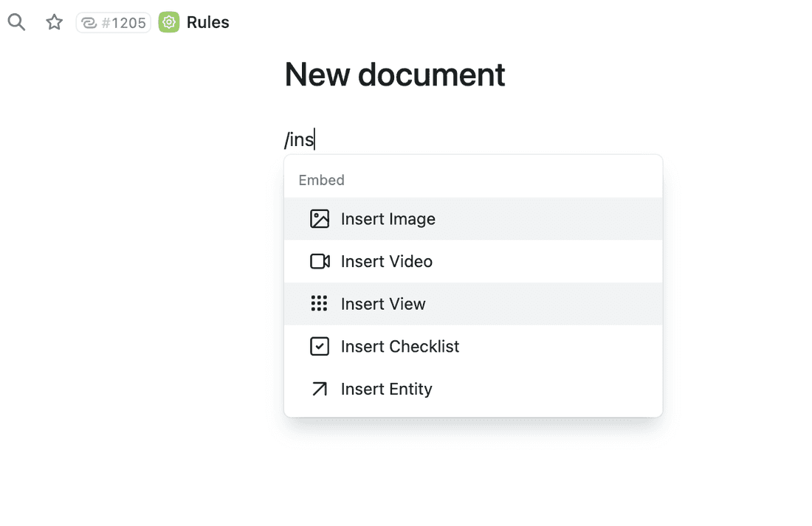Click the Rules label
The image size is (812, 526).
[x=207, y=22]
